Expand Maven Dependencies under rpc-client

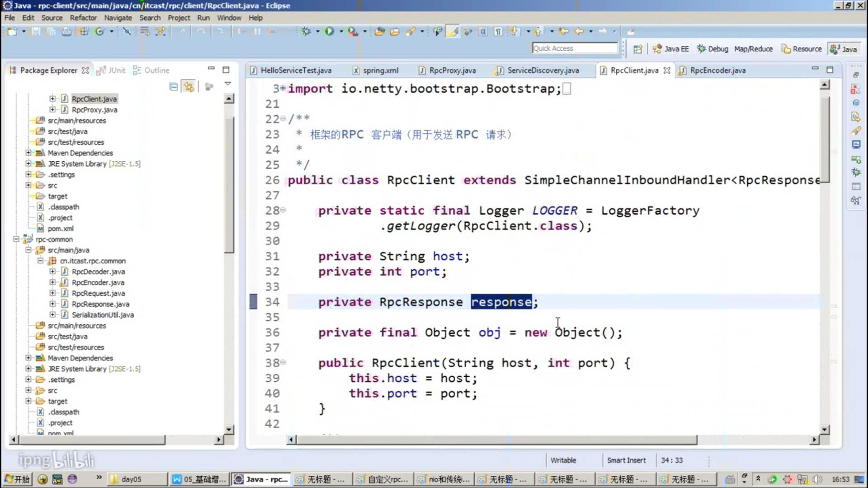(28, 153)
